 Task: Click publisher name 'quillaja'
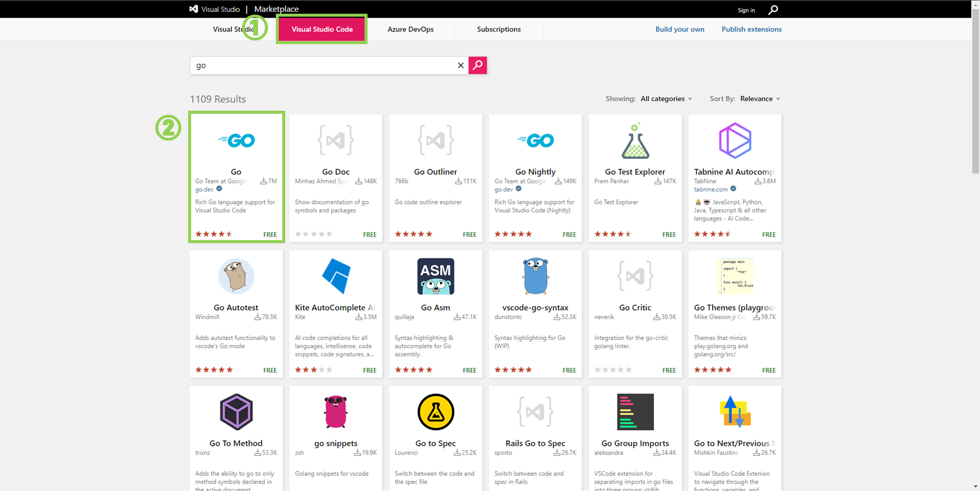point(404,317)
